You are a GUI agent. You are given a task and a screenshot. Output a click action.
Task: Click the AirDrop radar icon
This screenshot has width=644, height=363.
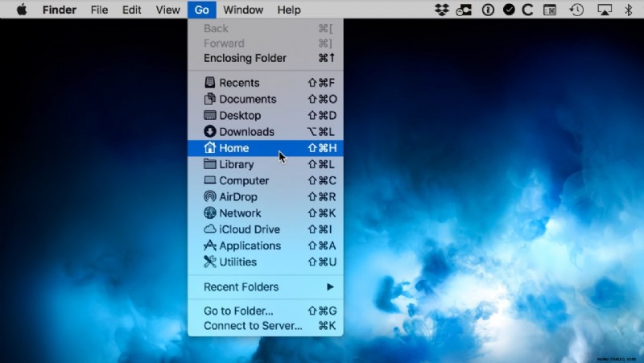209,196
